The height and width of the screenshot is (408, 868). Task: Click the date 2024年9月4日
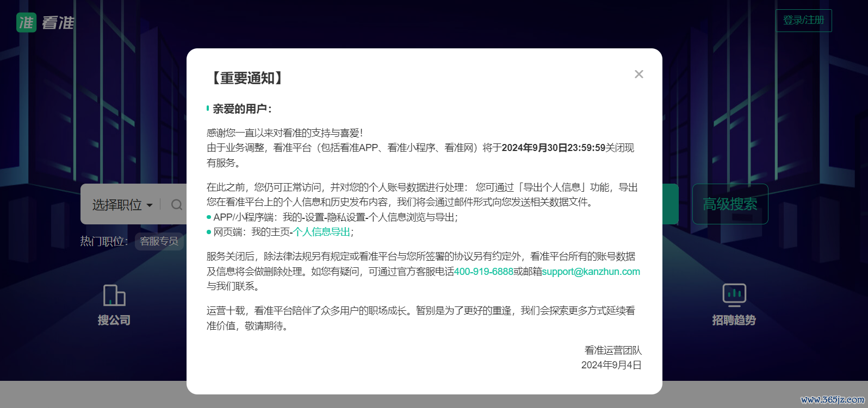coord(611,365)
